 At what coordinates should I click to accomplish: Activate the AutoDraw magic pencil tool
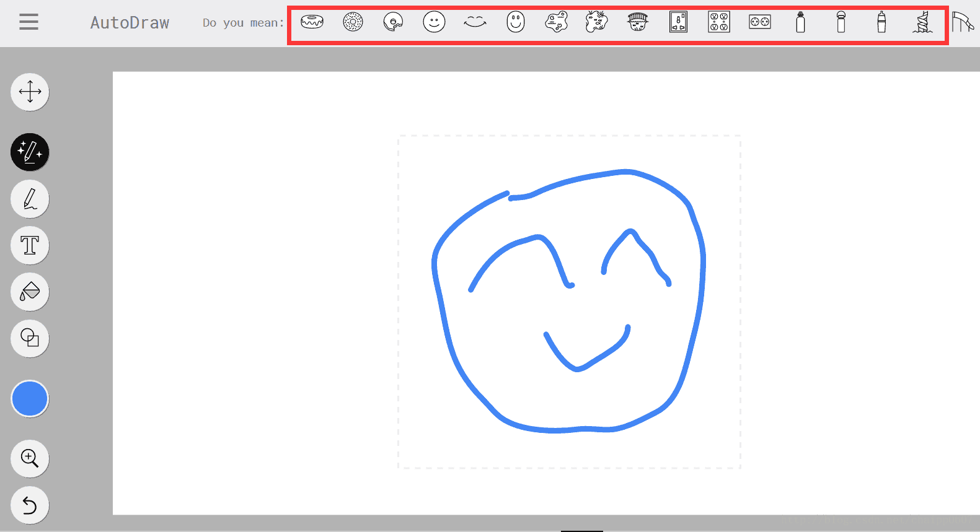pyautogui.click(x=30, y=152)
